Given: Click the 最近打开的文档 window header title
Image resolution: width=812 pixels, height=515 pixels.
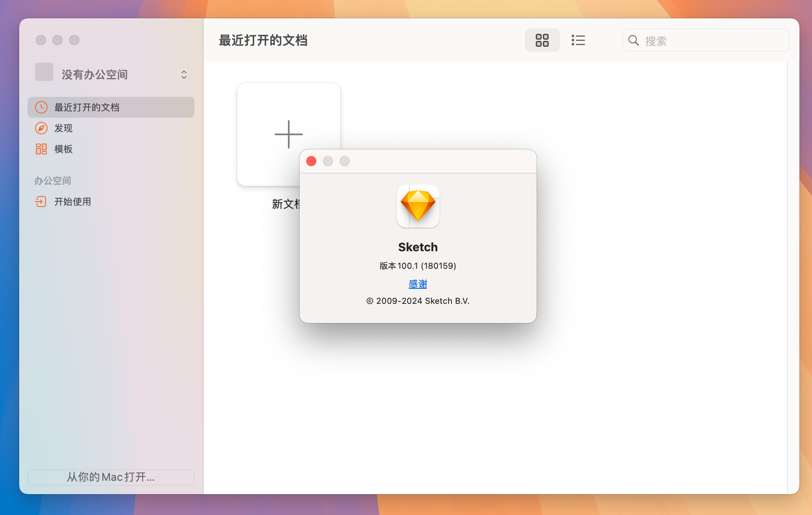Looking at the screenshot, I should pos(263,40).
